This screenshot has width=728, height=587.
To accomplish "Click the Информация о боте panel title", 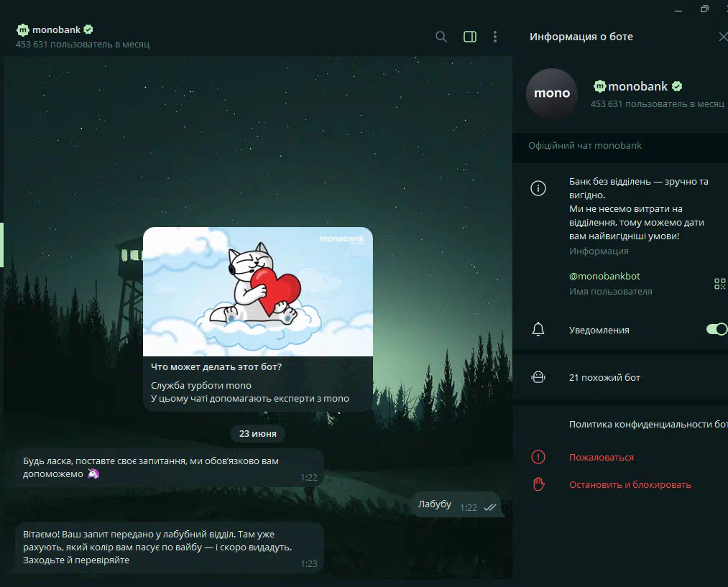I will click(x=581, y=37).
